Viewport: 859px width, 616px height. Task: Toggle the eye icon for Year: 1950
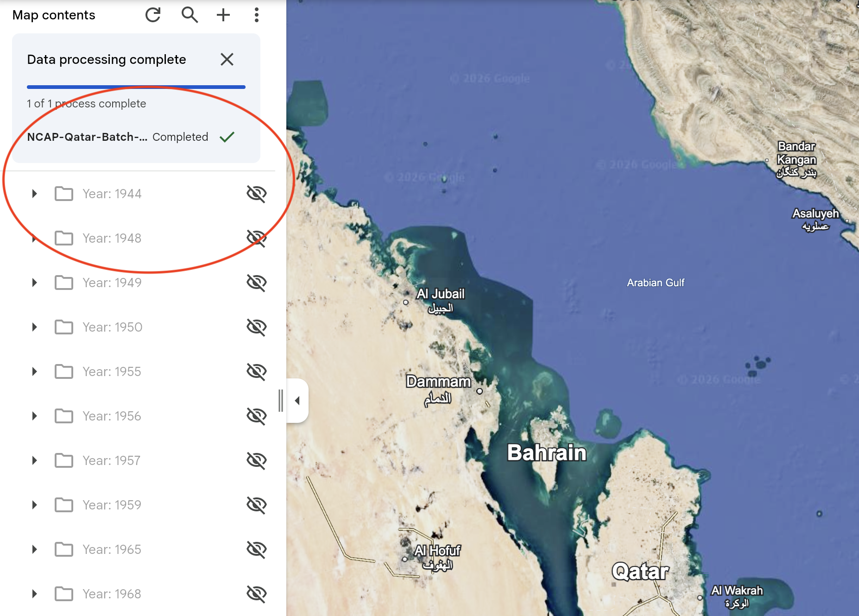click(x=256, y=327)
